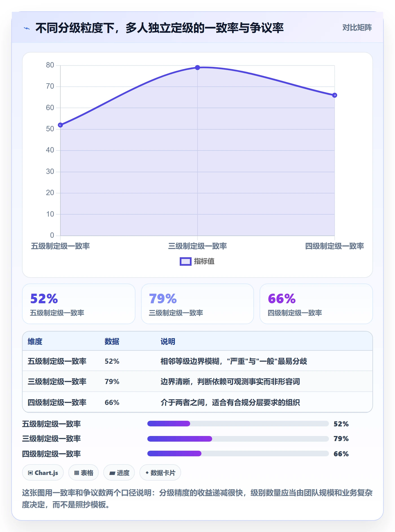Click the chart point for 五级制定级一致率
This screenshot has width=395, height=532.
point(60,125)
